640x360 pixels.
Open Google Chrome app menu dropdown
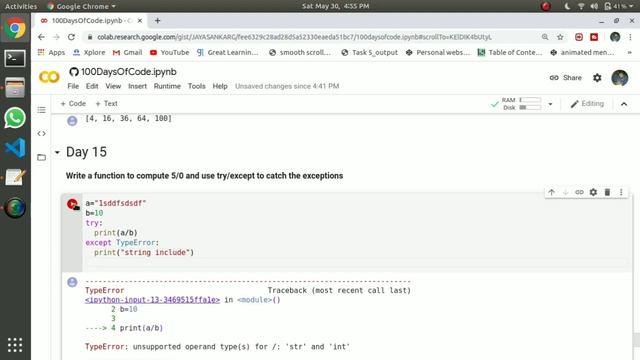coord(82,6)
